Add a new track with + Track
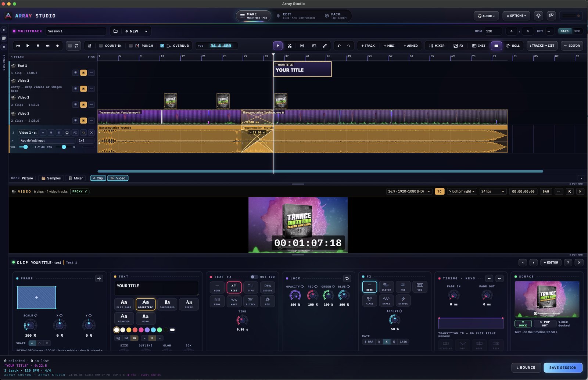The width and height of the screenshot is (588, 380). tap(368, 46)
